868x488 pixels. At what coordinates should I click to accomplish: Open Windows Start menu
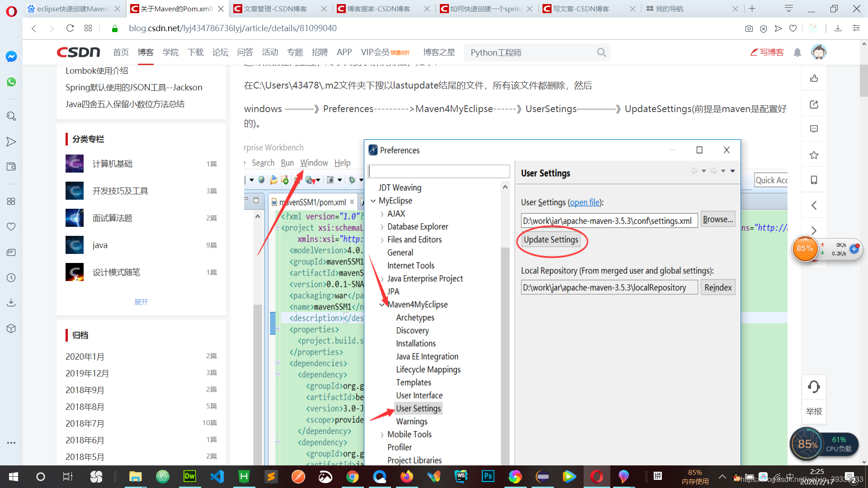tap(14, 477)
